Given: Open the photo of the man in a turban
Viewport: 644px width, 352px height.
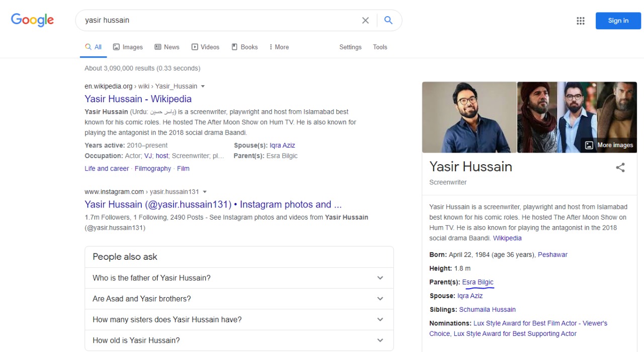Looking at the screenshot, I should pos(537,117).
